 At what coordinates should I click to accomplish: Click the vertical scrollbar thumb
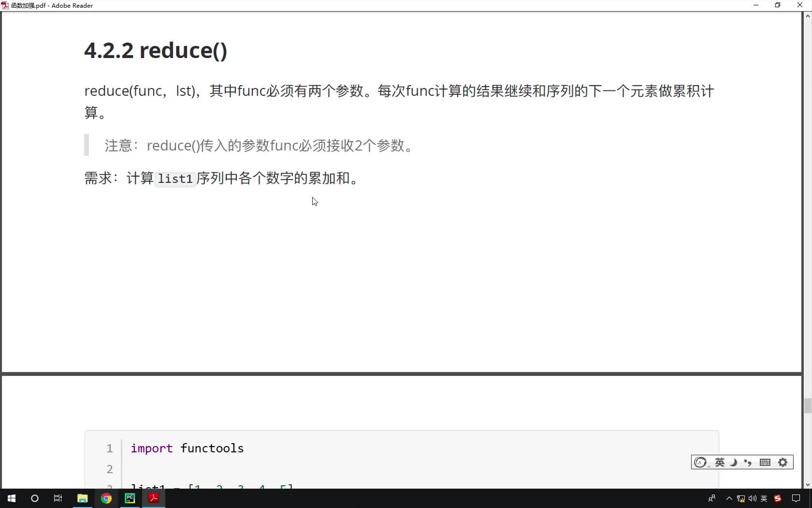[x=808, y=405]
